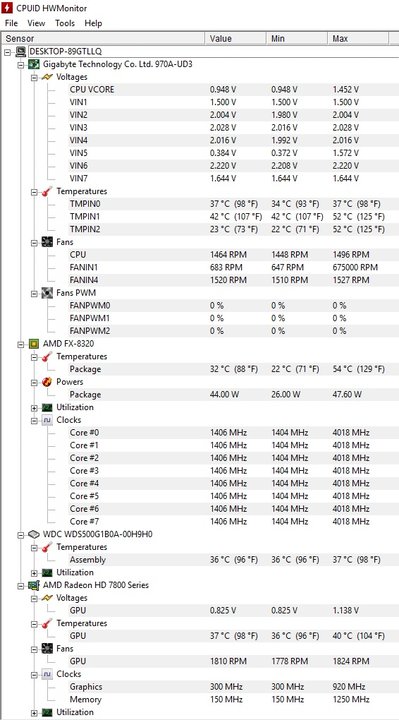Viewport: 399px width, 720px height.
Task: Open the File menu
Action: [x=11, y=23]
